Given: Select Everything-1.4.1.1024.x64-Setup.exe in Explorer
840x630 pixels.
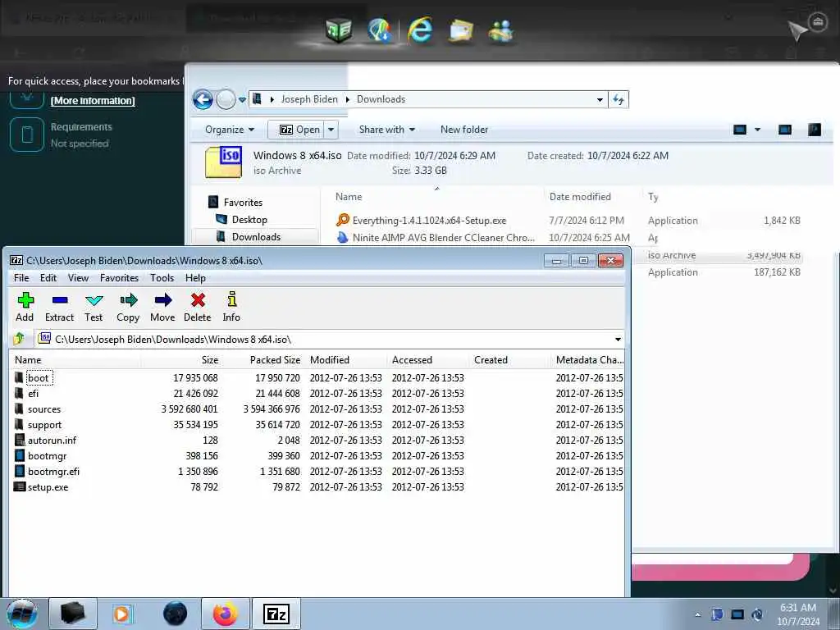Looking at the screenshot, I should click(429, 220).
